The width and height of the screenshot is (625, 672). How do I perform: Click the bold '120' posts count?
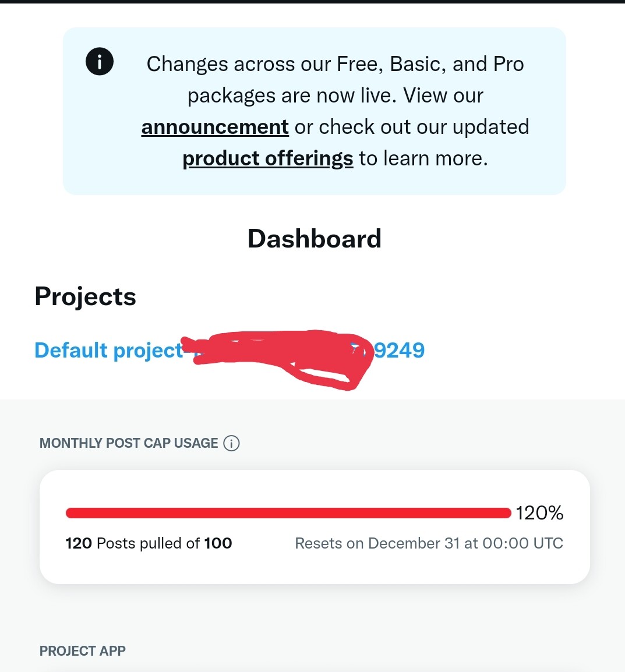click(x=79, y=543)
